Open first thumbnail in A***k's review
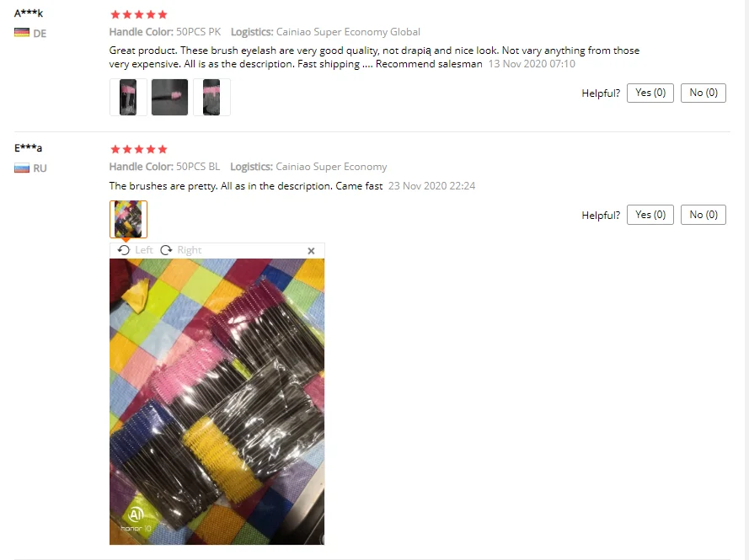This screenshot has width=749, height=560. 128,98
